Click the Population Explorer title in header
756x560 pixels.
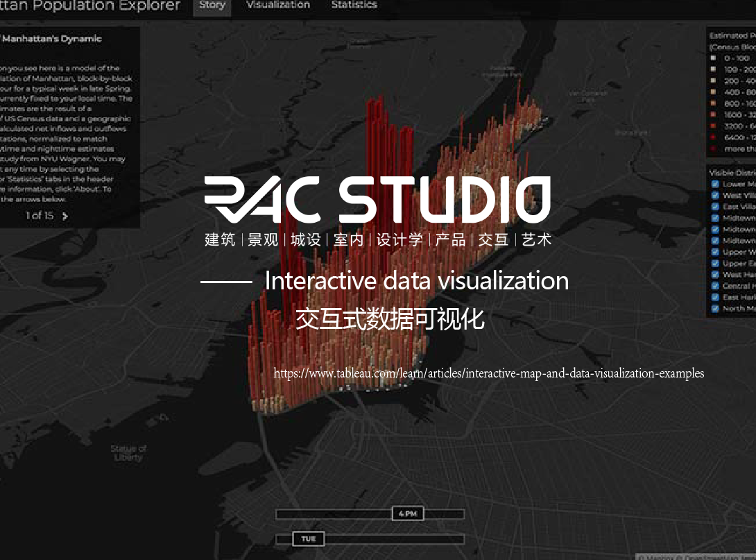[x=89, y=6]
